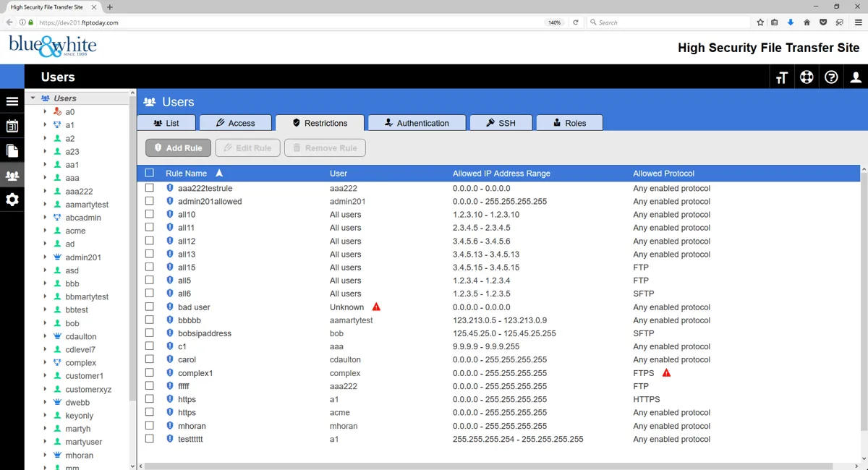Open the calendar icon in left sidebar
This screenshot has width=868, height=470.
click(x=12, y=127)
